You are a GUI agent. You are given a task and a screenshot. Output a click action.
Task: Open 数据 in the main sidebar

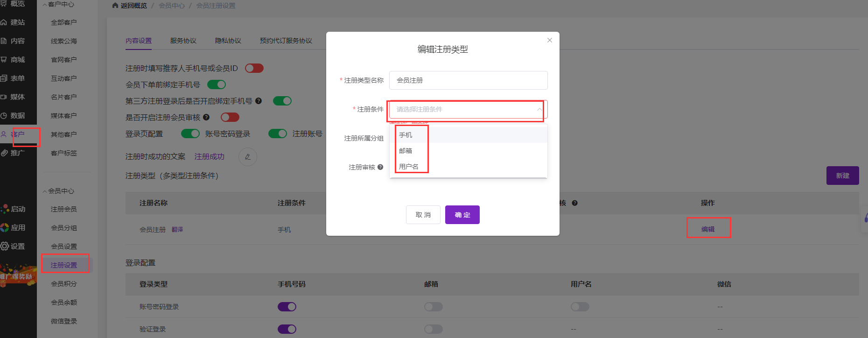tap(13, 116)
